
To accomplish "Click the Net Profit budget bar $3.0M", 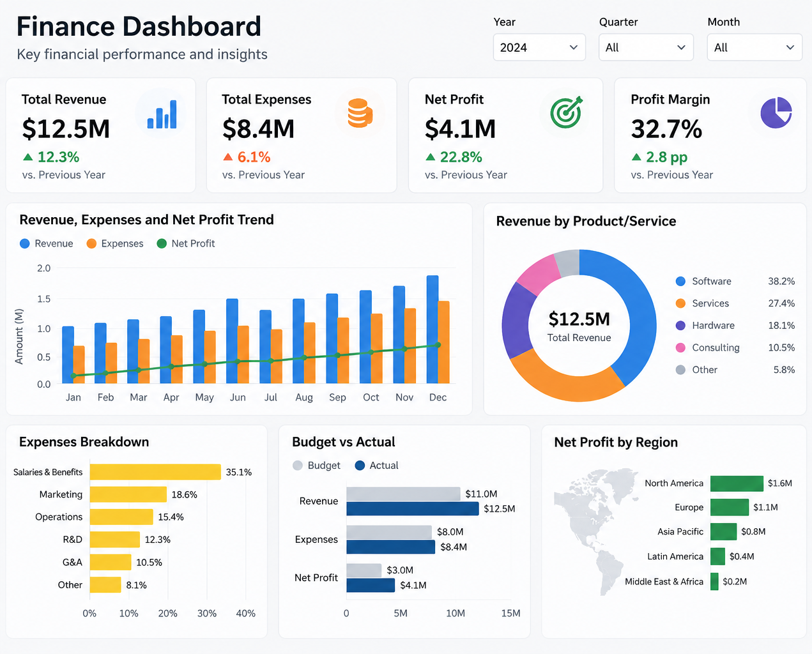I will point(364,570).
